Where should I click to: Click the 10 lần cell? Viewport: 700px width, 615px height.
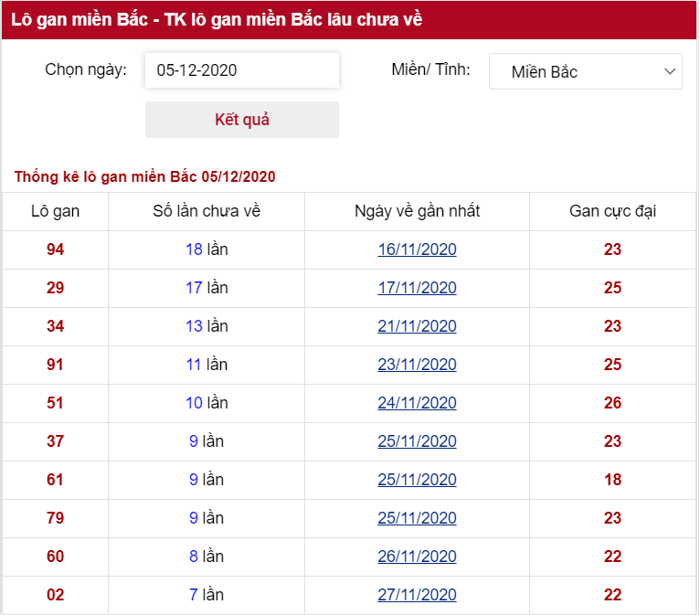207,403
